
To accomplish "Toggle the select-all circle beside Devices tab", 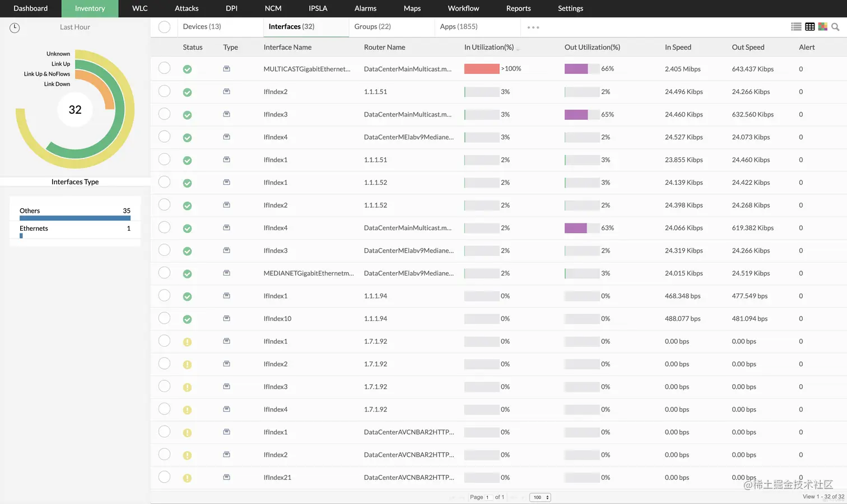I will pyautogui.click(x=164, y=27).
